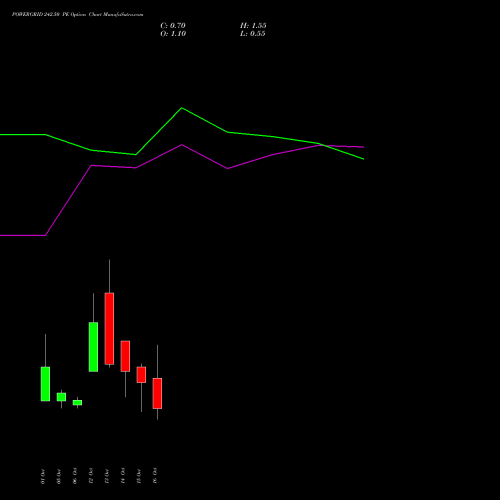
Task: Click the '06 Oct' date axis label
Action: pos(75,476)
